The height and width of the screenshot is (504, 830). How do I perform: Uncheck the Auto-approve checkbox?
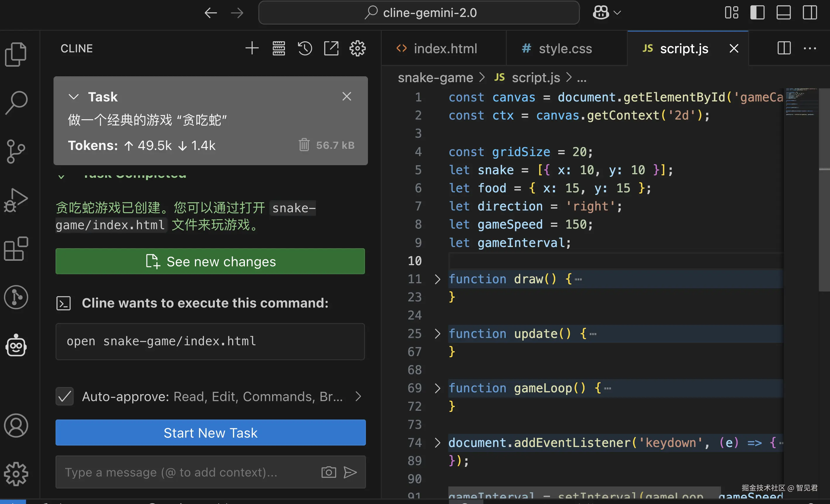tap(65, 396)
